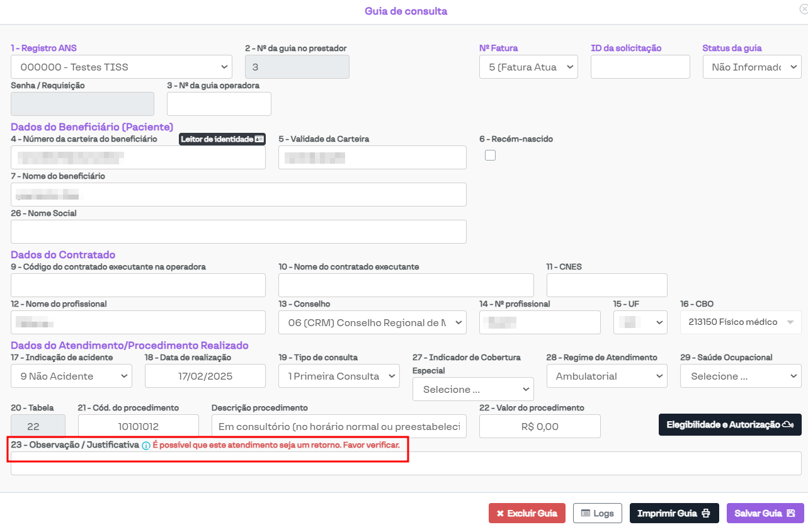Viewport: 808px width, 532px height.
Task: Open the Logs button
Action: (597, 513)
